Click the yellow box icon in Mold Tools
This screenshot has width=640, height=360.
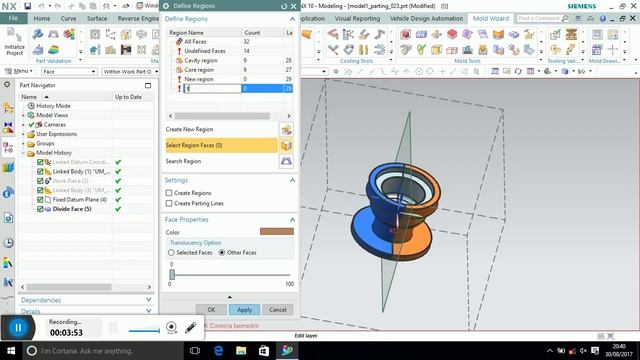(436, 50)
